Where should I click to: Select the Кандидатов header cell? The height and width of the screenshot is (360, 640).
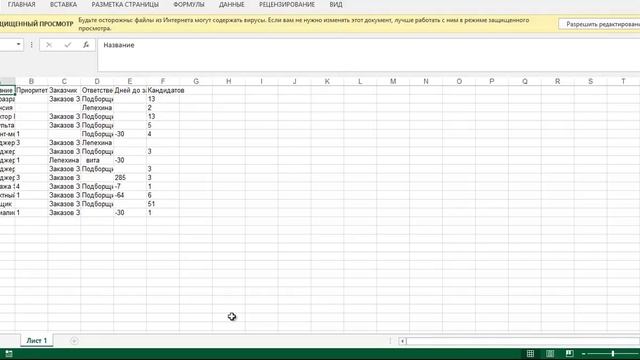pyautogui.click(x=163, y=90)
